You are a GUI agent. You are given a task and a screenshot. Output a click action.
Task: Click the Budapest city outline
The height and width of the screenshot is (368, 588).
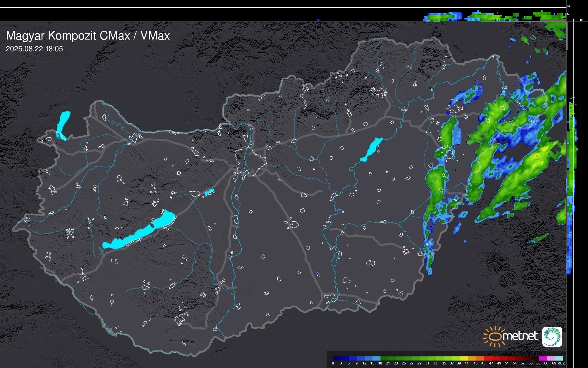[x=251, y=161]
